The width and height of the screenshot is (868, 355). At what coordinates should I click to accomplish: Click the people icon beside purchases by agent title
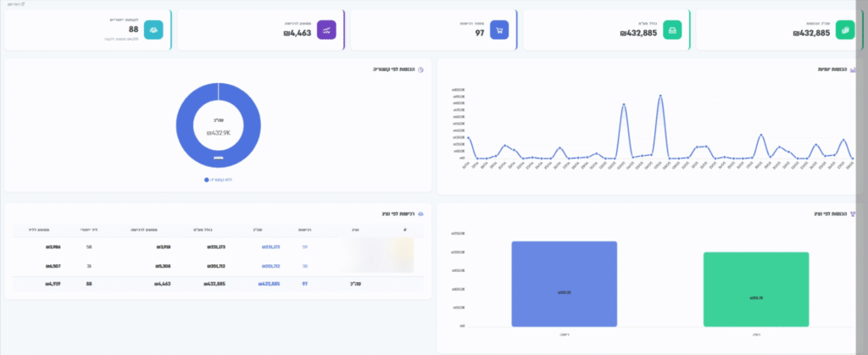click(x=420, y=214)
